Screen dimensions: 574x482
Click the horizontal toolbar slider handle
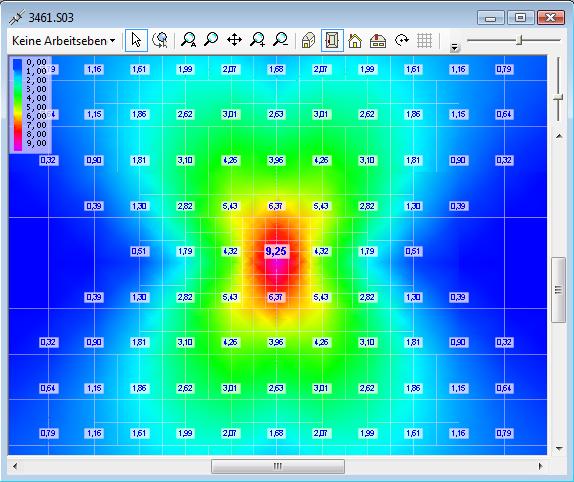(519, 40)
